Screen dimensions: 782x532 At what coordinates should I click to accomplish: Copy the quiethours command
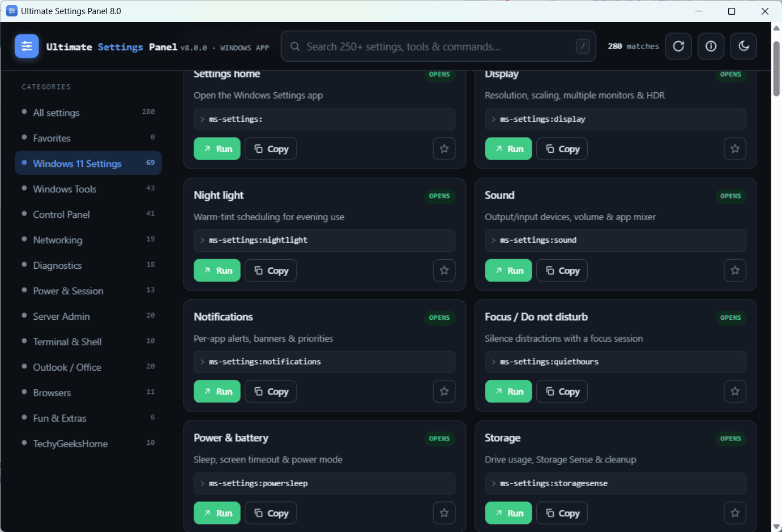(x=562, y=392)
